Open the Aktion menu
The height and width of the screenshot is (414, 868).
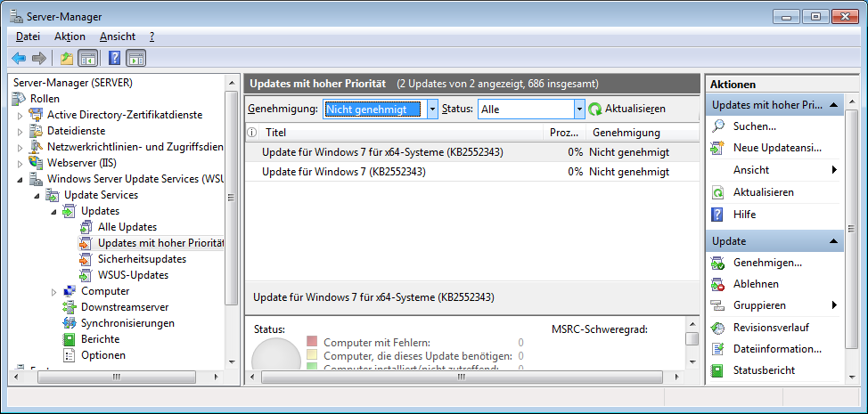(x=70, y=37)
